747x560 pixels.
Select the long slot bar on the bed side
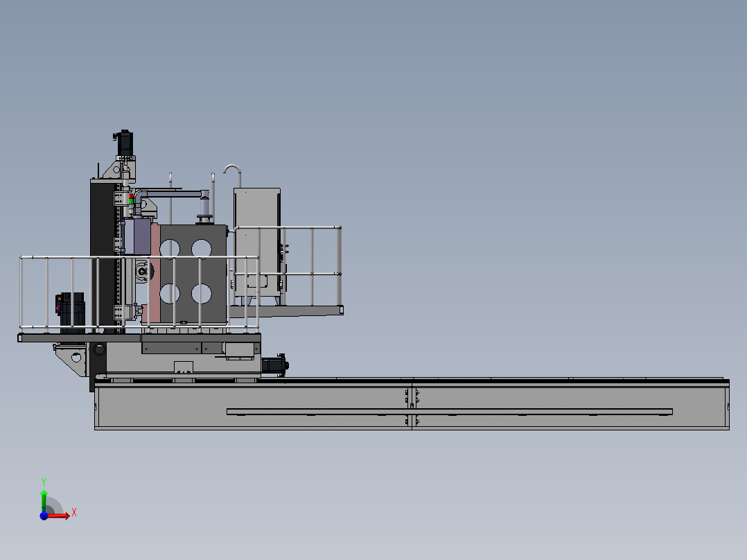pyautogui.click(x=449, y=411)
